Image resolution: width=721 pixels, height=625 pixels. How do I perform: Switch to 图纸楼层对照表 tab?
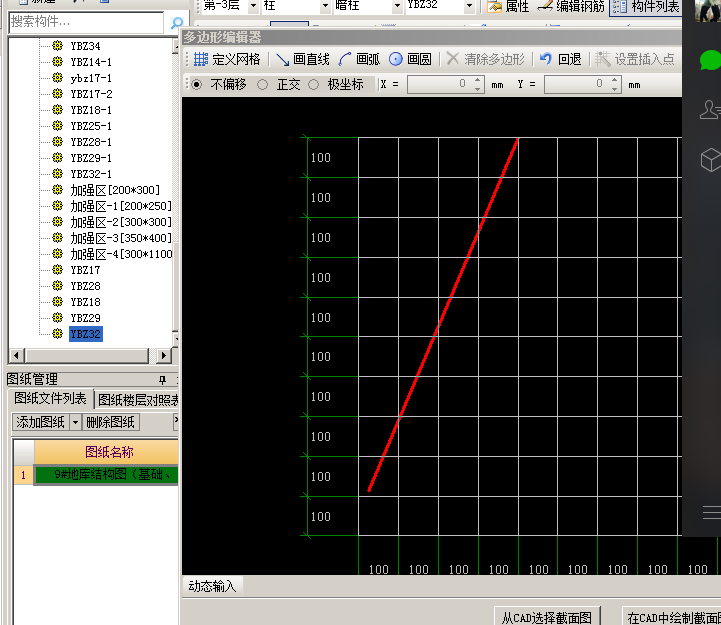pyautogui.click(x=137, y=400)
